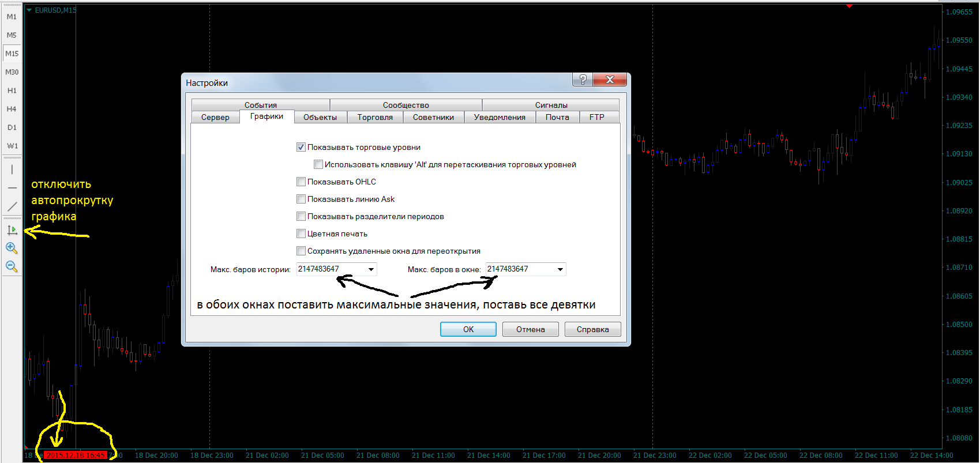The height and width of the screenshot is (463, 980).
Task: Open the Сервер tab
Action: coord(215,117)
